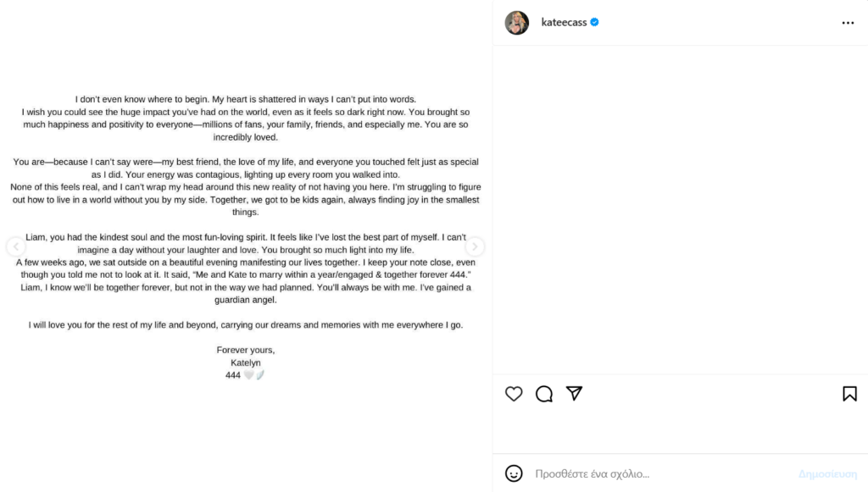The image size is (868, 492).
Task: Save the post with the bookmark icon
Action: tap(849, 394)
